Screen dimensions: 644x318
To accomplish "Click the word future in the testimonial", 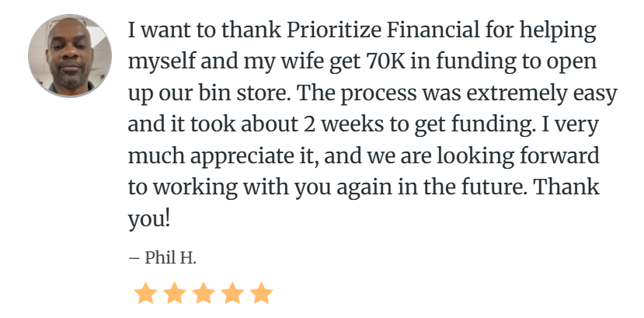I will click(503, 187).
